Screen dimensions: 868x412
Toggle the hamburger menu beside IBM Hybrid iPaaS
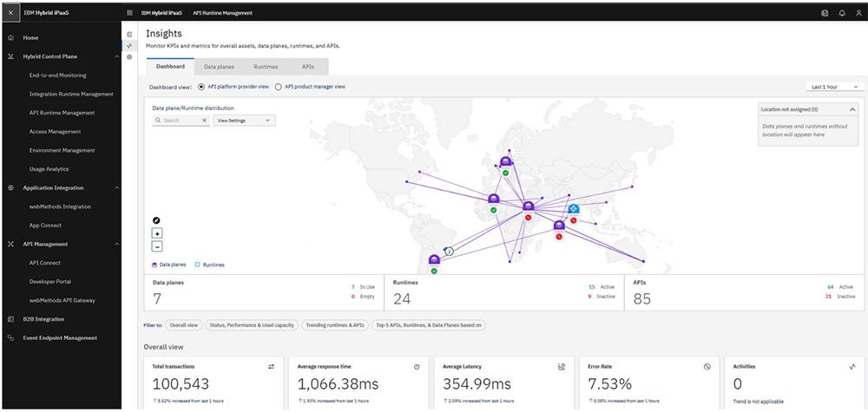129,13
